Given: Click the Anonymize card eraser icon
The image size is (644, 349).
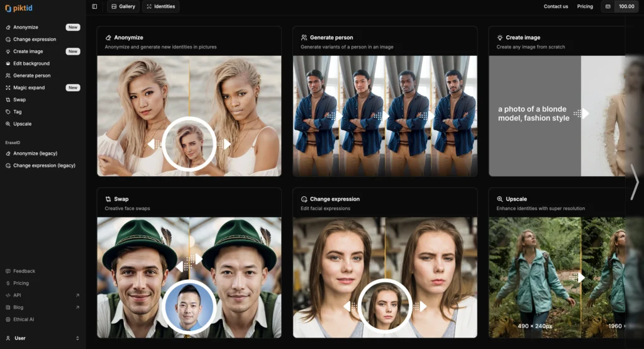Looking at the screenshot, I should coord(108,38).
